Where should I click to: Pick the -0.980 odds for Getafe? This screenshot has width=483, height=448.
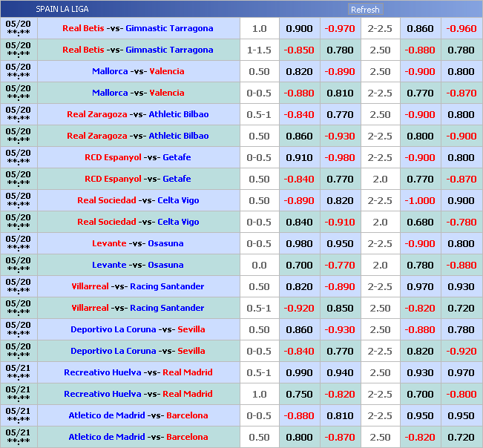(340, 158)
